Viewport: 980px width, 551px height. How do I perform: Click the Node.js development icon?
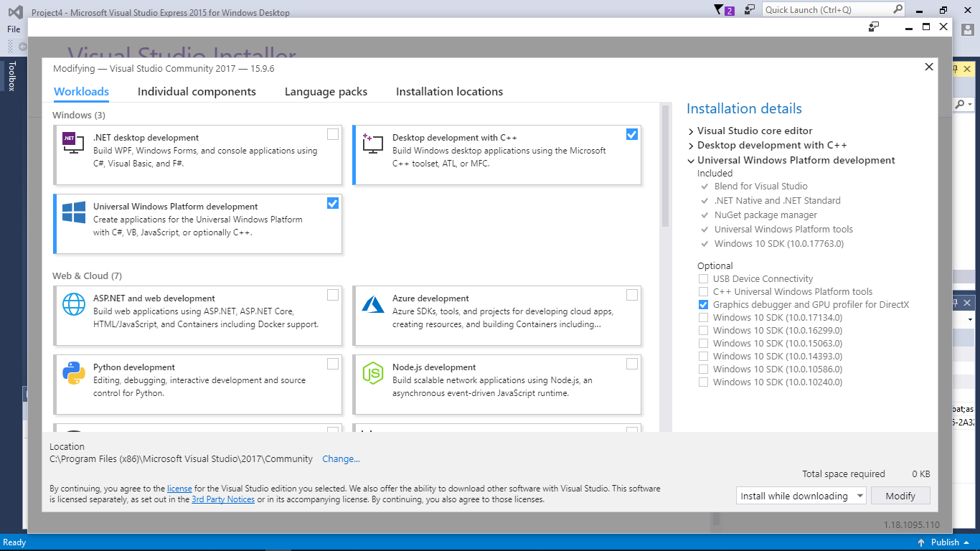tap(372, 373)
